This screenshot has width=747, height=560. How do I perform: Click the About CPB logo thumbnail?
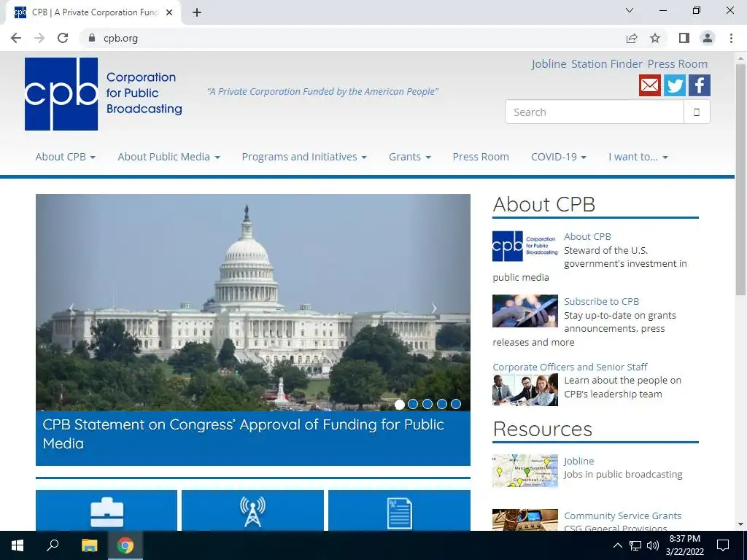pos(525,246)
